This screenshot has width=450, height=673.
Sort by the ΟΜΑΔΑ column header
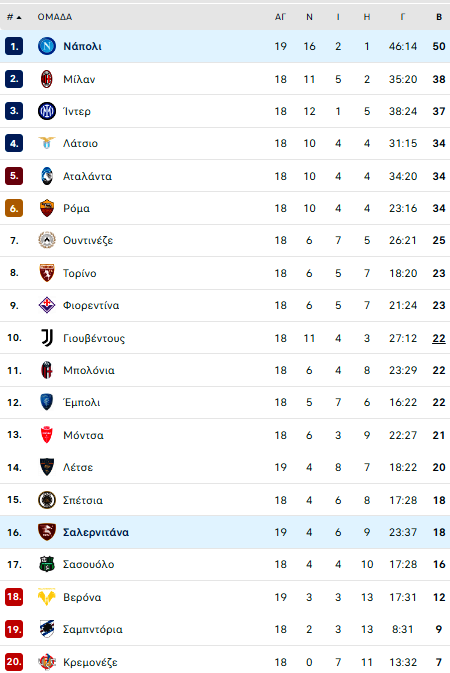tap(55, 17)
